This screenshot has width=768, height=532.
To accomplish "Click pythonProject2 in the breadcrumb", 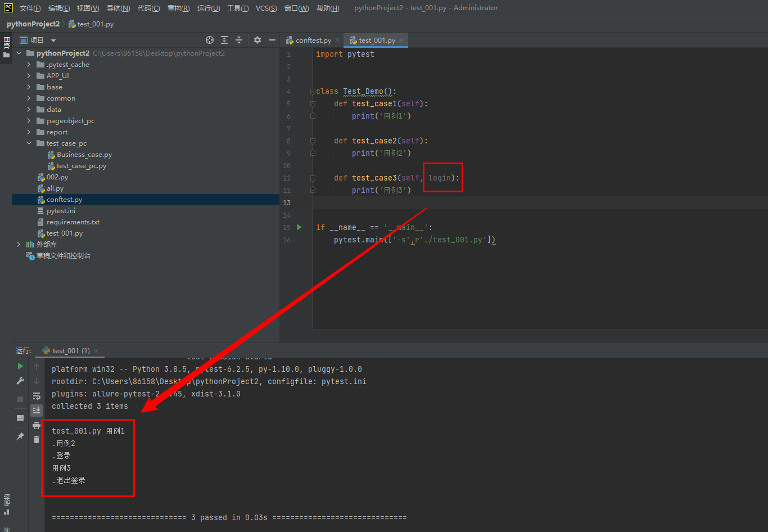I will click(33, 24).
